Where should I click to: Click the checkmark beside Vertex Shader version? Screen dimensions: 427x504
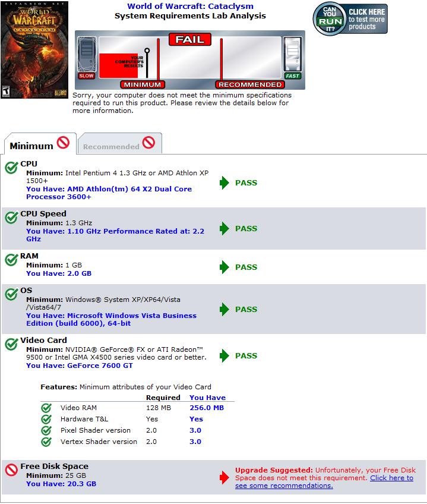46,442
